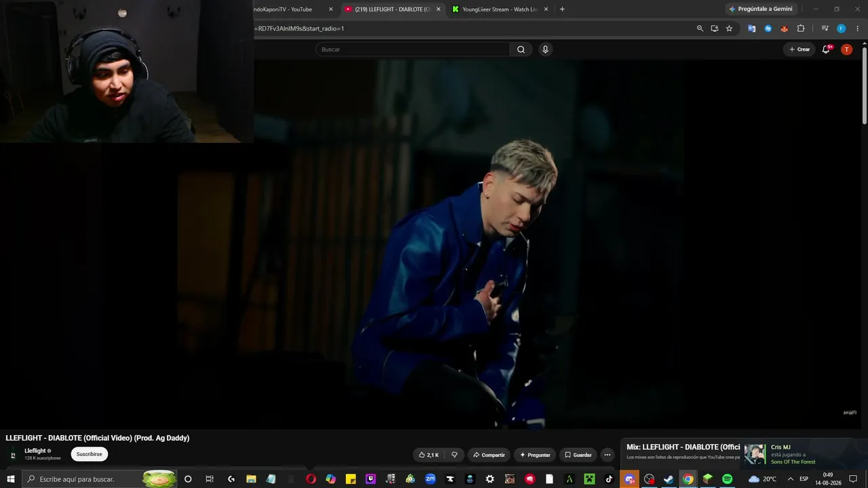Click the Suscribirse button
Viewport: 868px width, 488px height.
tap(90, 454)
